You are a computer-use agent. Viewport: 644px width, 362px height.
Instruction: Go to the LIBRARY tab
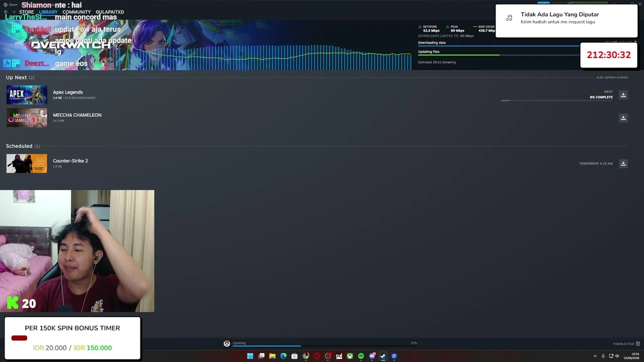[48, 12]
